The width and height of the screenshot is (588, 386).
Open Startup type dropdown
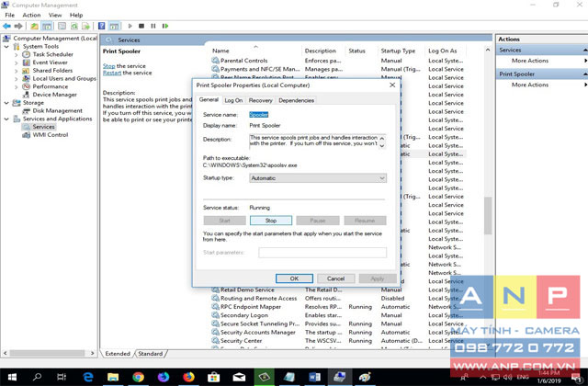pos(318,178)
